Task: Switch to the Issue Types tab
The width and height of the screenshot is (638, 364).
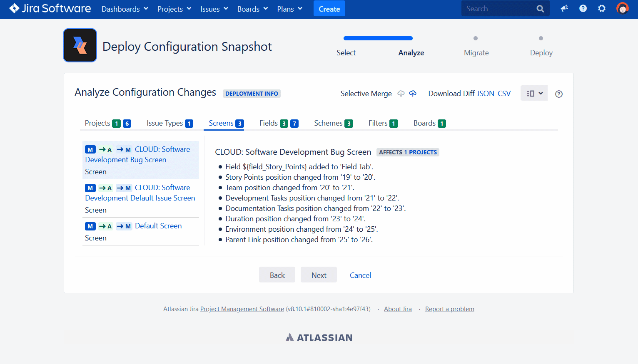Action: [170, 123]
